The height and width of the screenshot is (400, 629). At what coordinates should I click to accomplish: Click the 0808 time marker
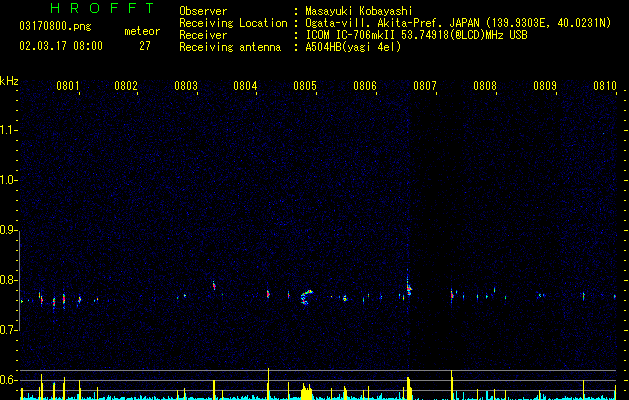point(485,86)
